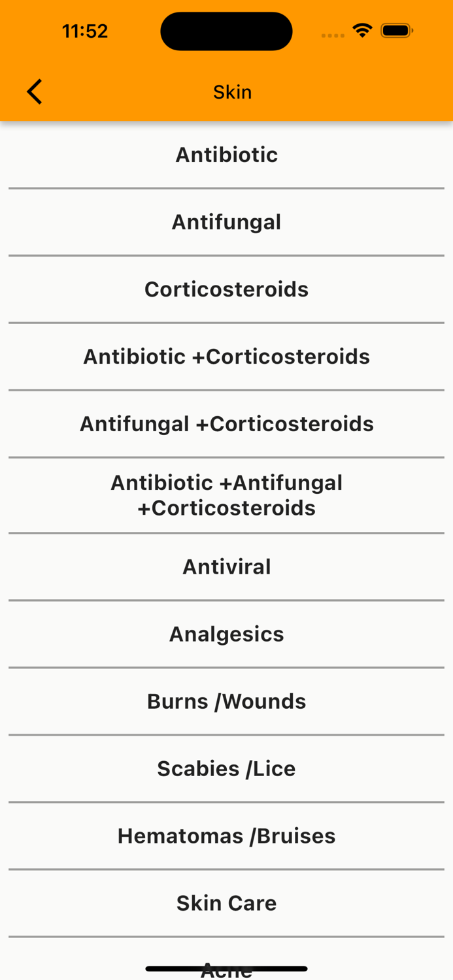
Task: Tap the Acne entry at the bottom
Action: point(226,967)
